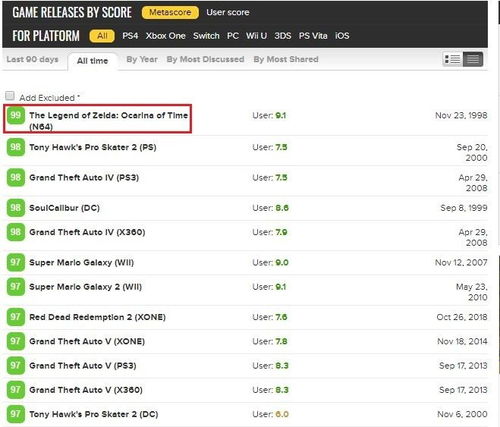The width and height of the screenshot is (500, 427).
Task: Filter by PS4 platform
Action: [x=130, y=36]
